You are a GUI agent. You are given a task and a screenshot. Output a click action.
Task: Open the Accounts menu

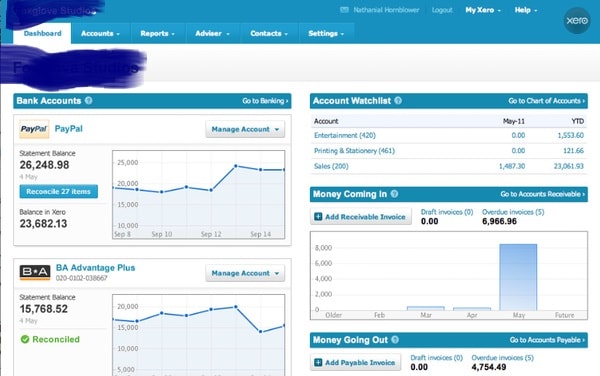tap(101, 33)
